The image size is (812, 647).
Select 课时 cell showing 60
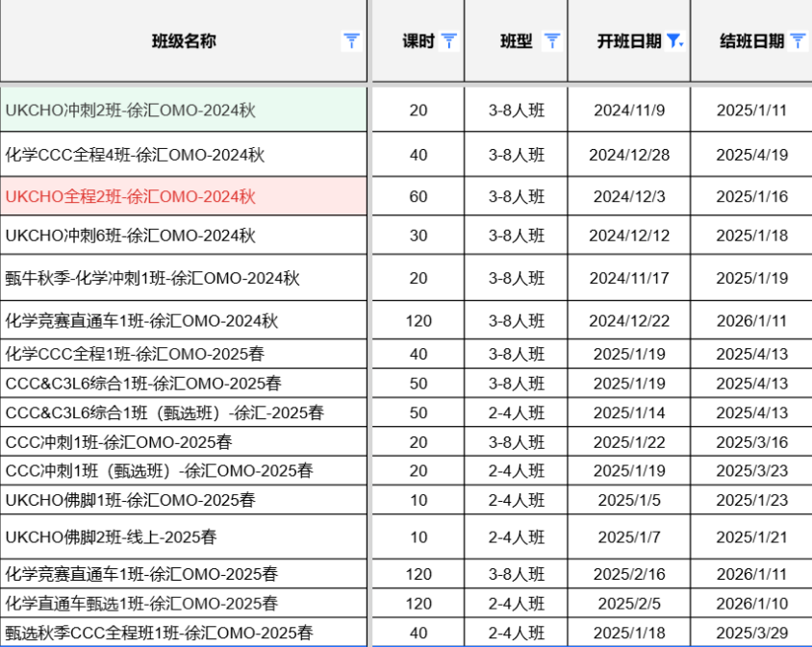pos(418,196)
